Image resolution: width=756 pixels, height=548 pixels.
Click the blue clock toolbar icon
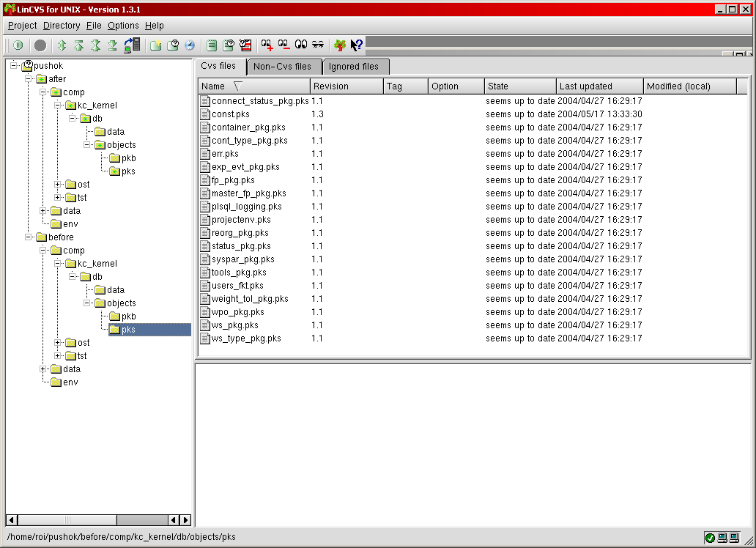click(x=189, y=45)
